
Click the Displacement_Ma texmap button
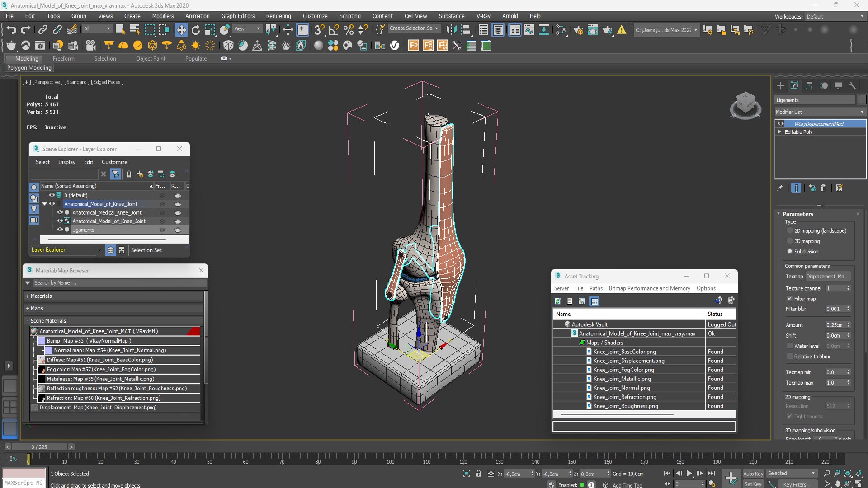click(827, 277)
